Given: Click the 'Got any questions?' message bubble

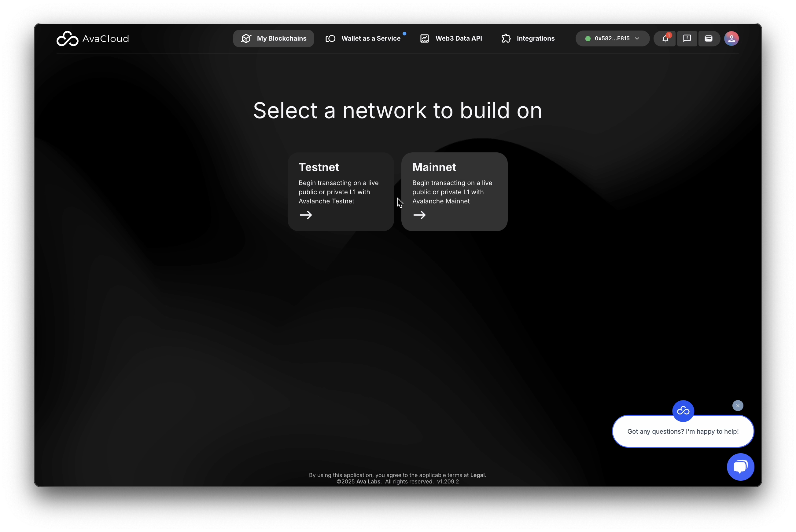Looking at the screenshot, I should [x=683, y=432].
